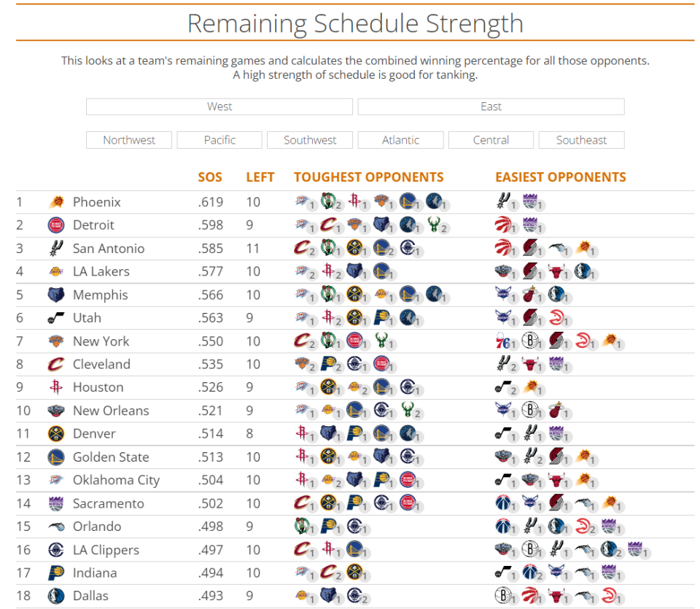Click the Utah Jazz team logo

pos(56,318)
